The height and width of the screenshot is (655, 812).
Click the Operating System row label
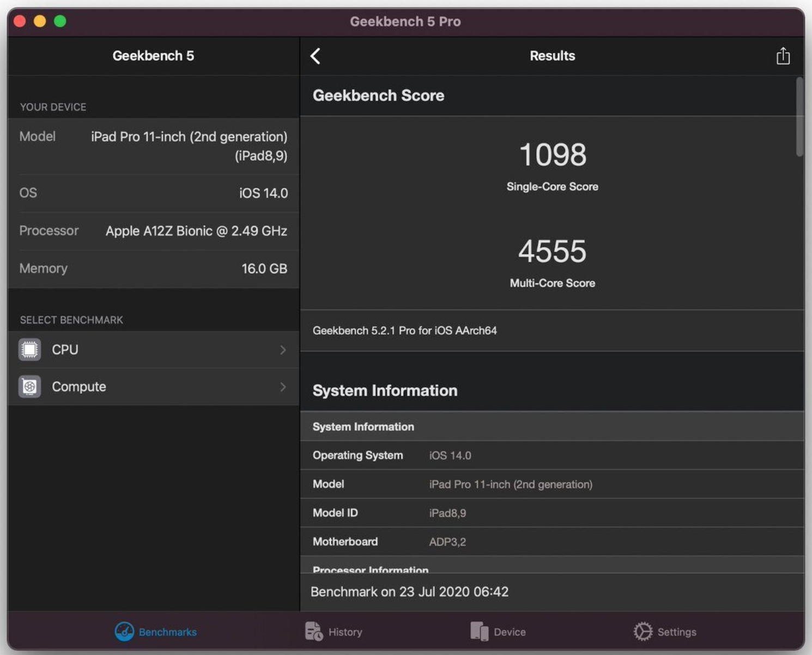click(x=358, y=456)
